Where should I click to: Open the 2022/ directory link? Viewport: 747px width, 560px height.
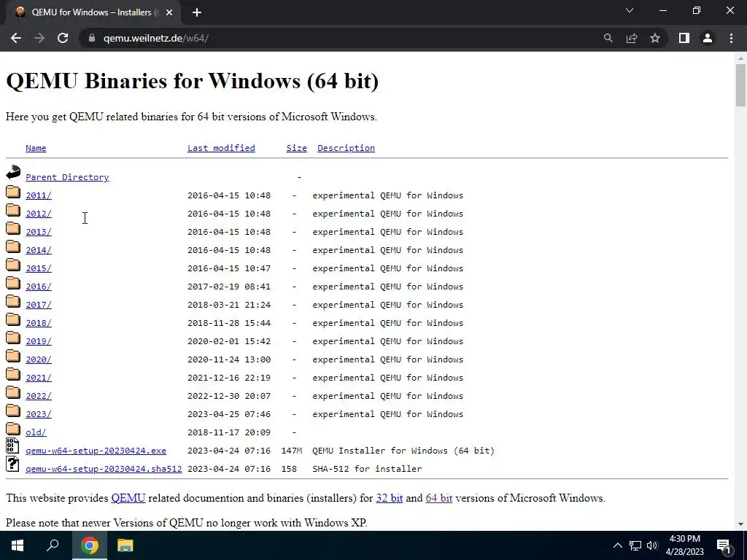point(39,396)
